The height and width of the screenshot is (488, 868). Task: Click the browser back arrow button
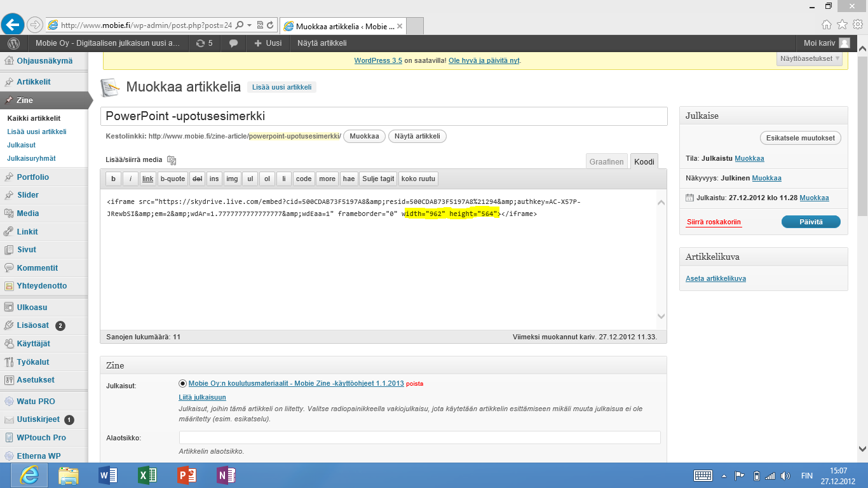13,25
